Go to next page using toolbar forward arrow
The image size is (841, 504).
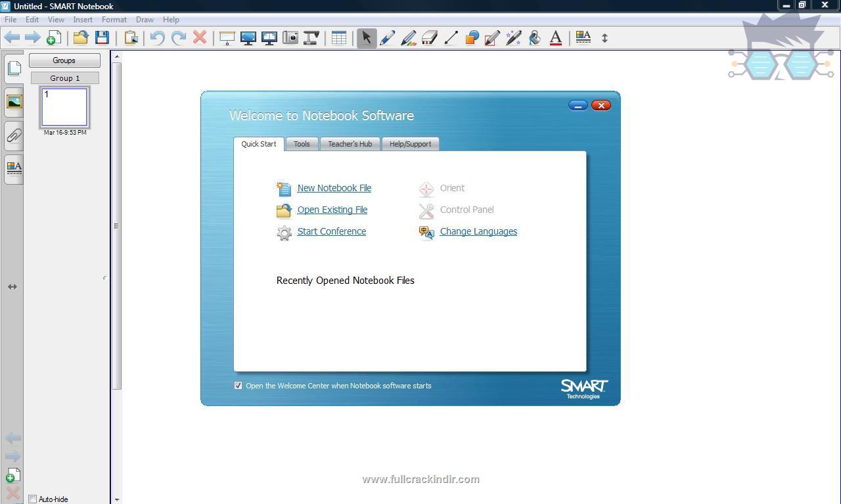[32, 37]
